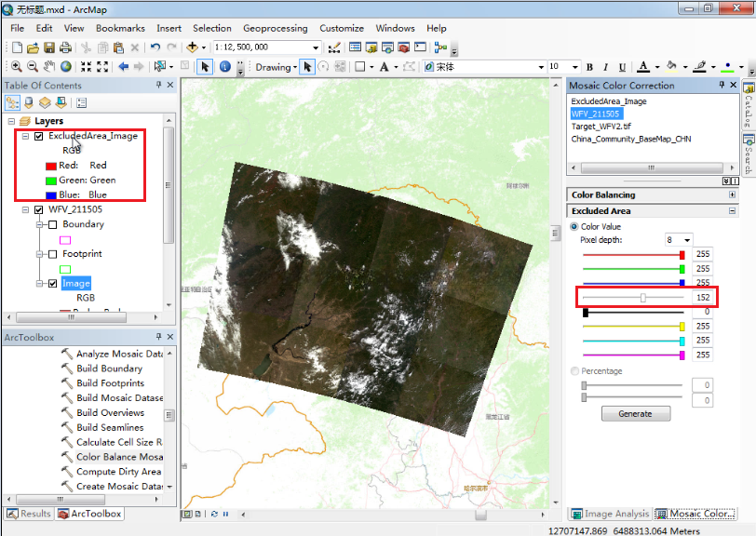The width and height of the screenshot is (756, 536).
Task: Open the map scale dropdown
Action: tap(314, 47)
